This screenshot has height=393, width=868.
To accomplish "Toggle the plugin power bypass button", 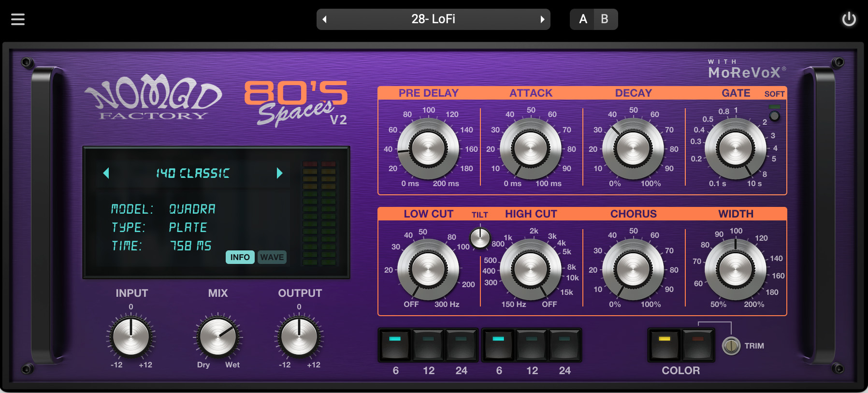I will click(x=849, y=19).
